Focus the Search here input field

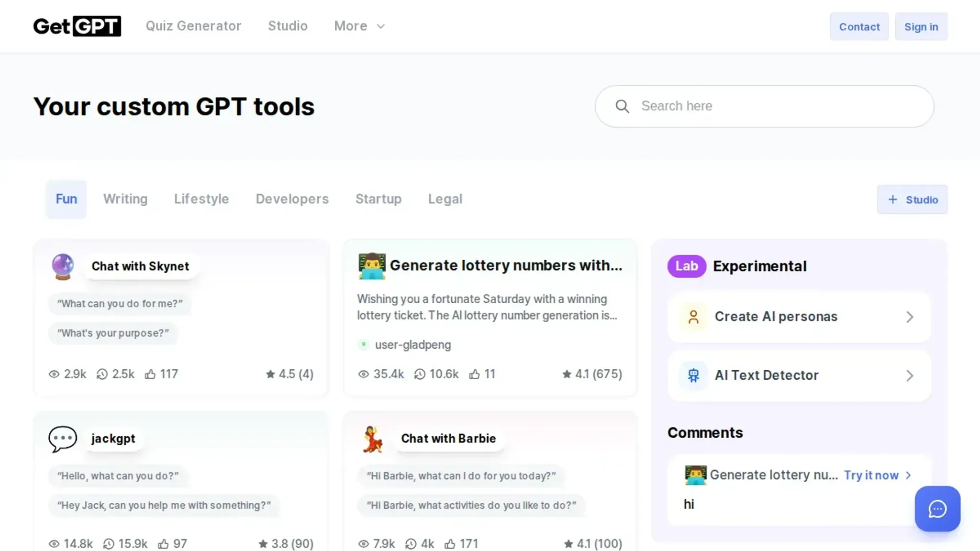(x=764, y=106)
